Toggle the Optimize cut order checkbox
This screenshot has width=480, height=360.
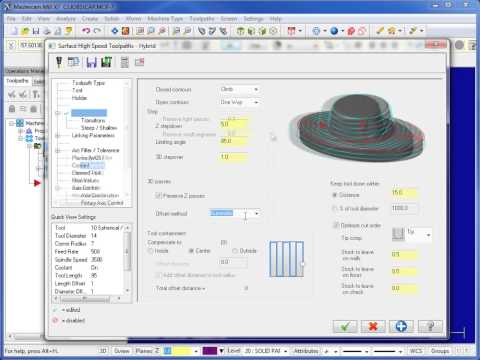(x=336, y=225)
